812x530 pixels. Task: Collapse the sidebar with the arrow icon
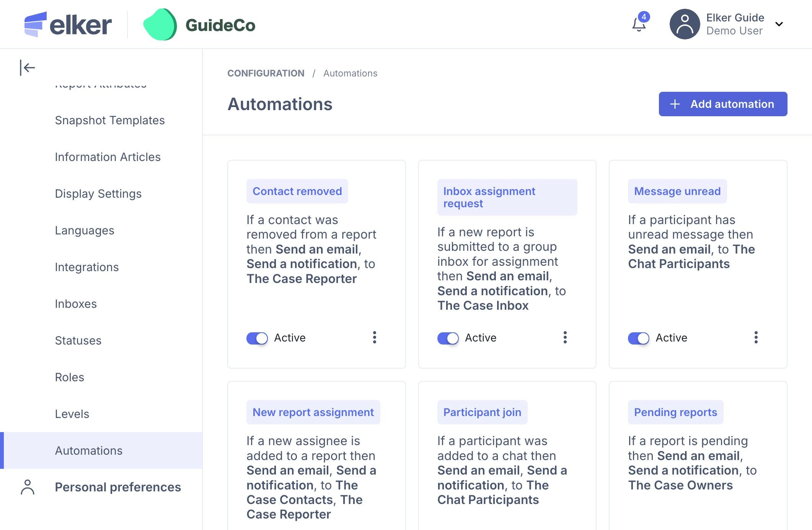click(27, 68)
